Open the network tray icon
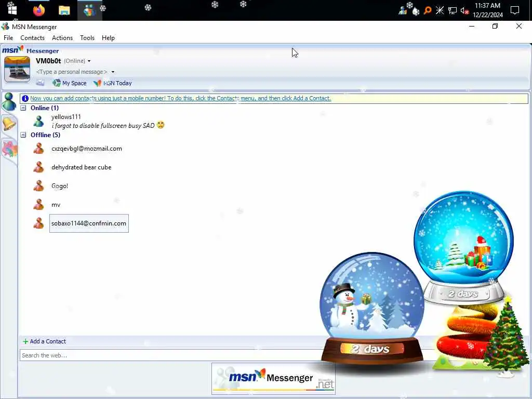Image resolution: width=532 pixels, height=399 pixels. pyautogui.click(x=453, y=10)
